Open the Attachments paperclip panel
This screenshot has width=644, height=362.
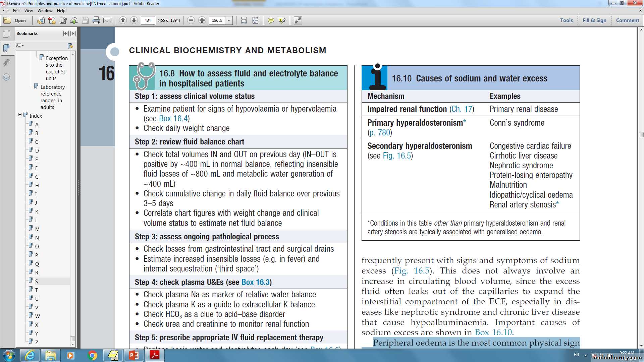[6, 63]
